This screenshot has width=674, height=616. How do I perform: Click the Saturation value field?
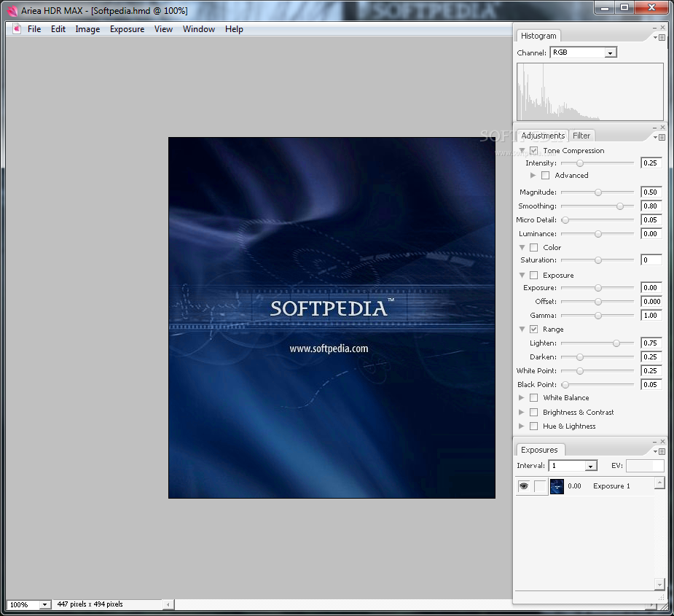coord(651,260)
